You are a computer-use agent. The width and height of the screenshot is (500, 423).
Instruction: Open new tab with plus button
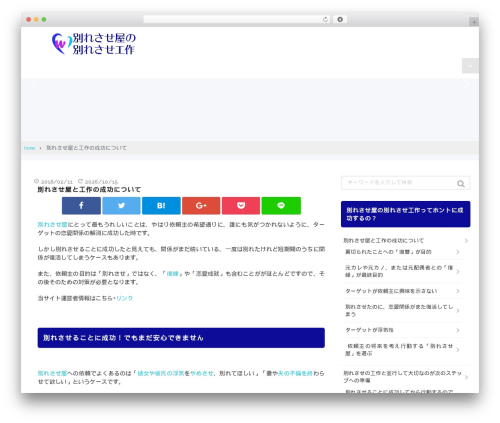coord(474,22)
